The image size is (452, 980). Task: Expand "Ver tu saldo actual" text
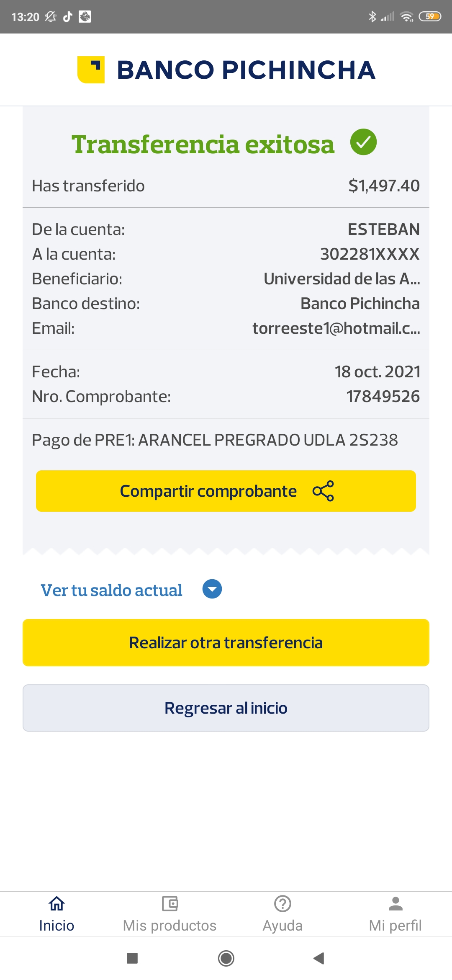[x=111, y=590]
